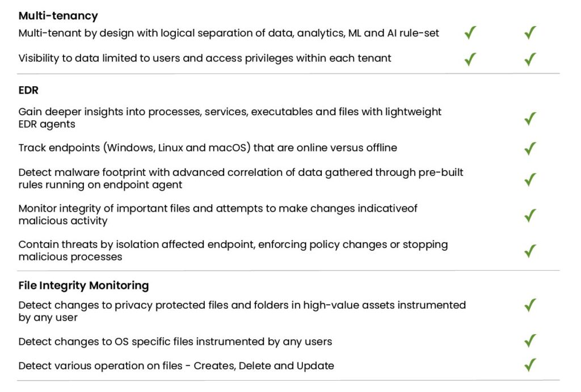Select the File Integrity Monitoring heading
Viewport: 581px width, 392px height.
click(84, 286)
